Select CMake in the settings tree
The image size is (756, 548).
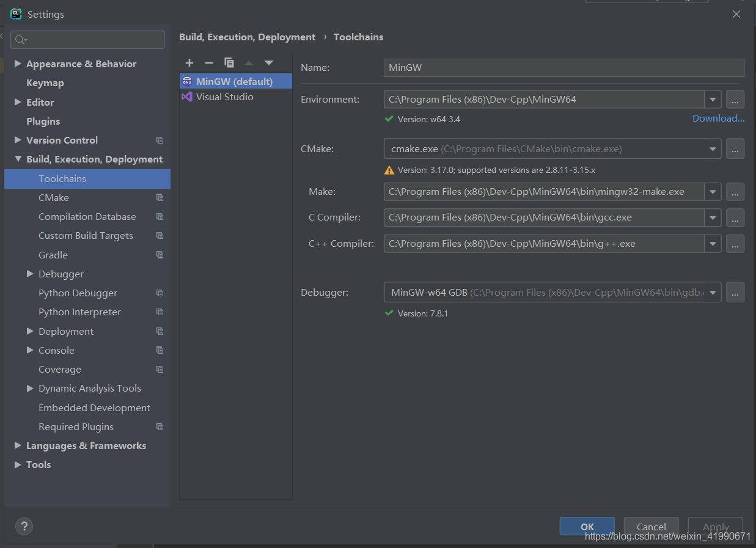[x=54, y=197]
